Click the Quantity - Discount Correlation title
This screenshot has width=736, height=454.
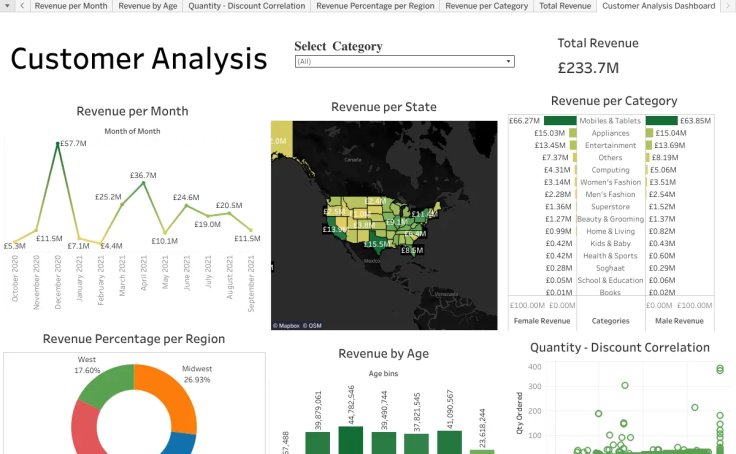pyautogui.click(x=620, y=348)
